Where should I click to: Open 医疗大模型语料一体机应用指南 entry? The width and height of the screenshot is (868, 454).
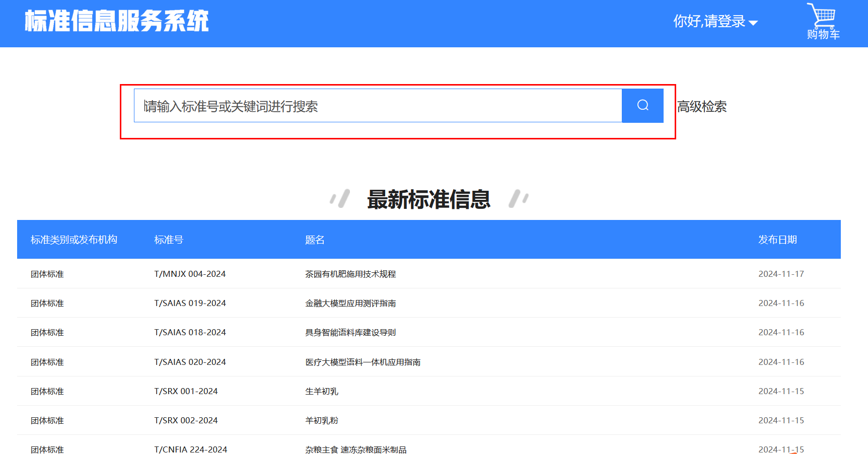[363, 362]
